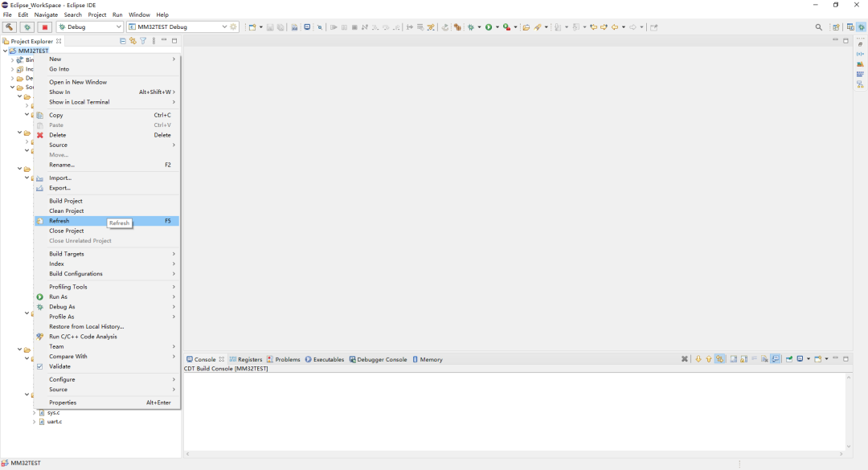The image size is (868, 470).
Task: Open Debug As submenu
Action: (x=108, y=307)
